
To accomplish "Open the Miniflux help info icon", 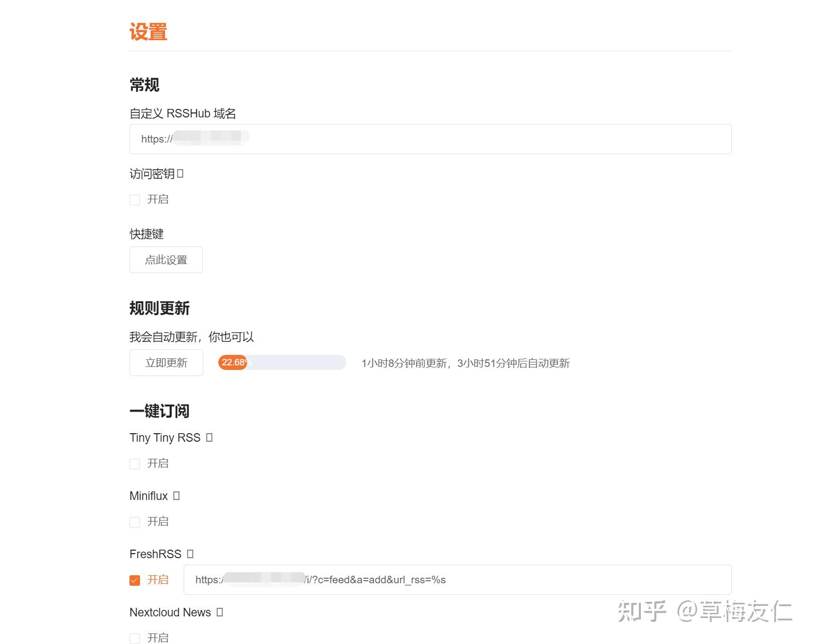I will (176, 495).
